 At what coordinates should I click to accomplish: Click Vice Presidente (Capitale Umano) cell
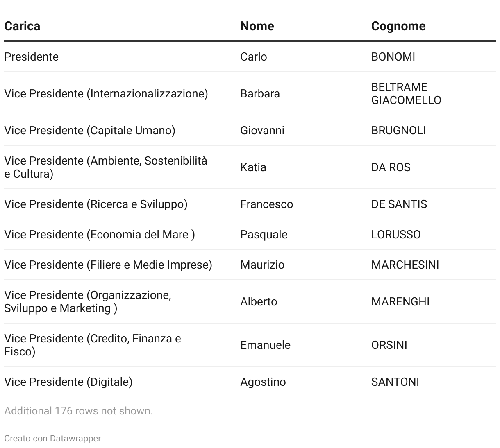click(x=90, y=130)
